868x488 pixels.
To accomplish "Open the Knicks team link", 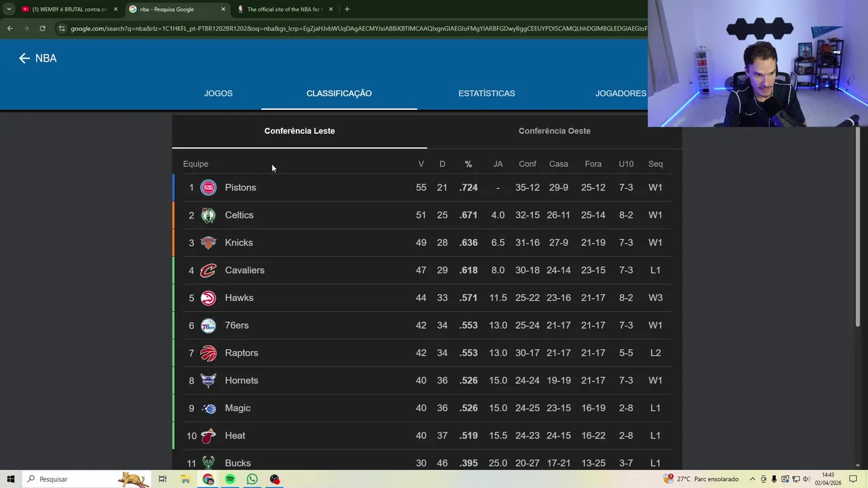I will [239, 243].
